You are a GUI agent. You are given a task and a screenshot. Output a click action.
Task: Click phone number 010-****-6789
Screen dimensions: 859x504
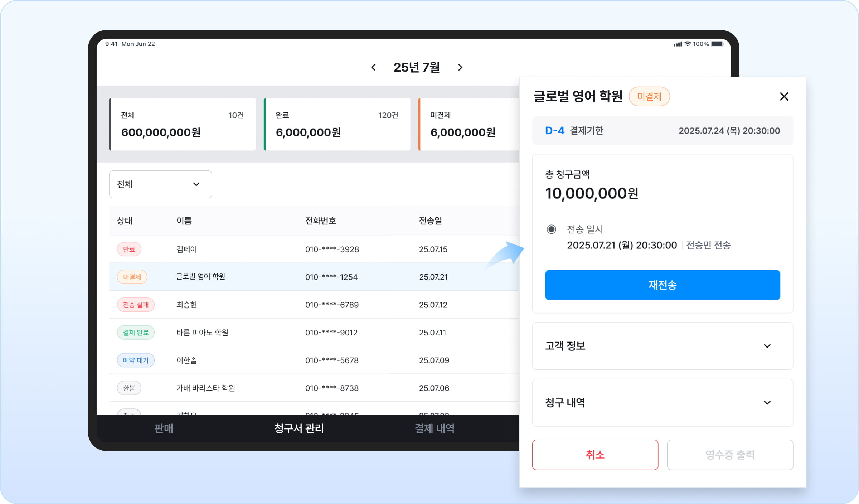332,305
